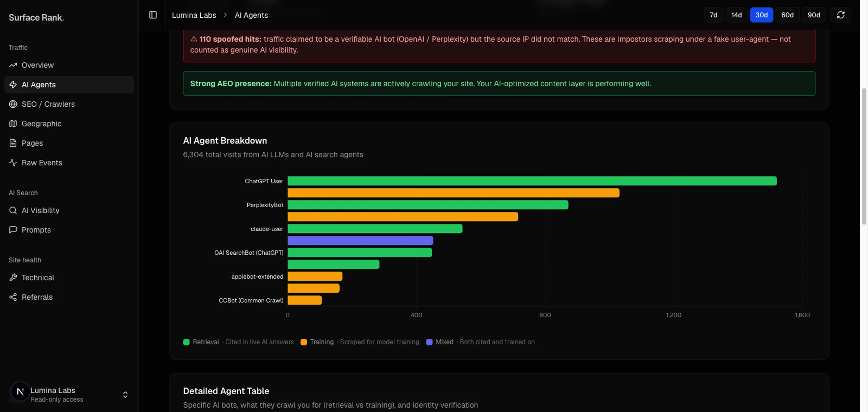Open the Technical site health page
The height and width of the screenshot is (412, 868).
click(69, 278)
